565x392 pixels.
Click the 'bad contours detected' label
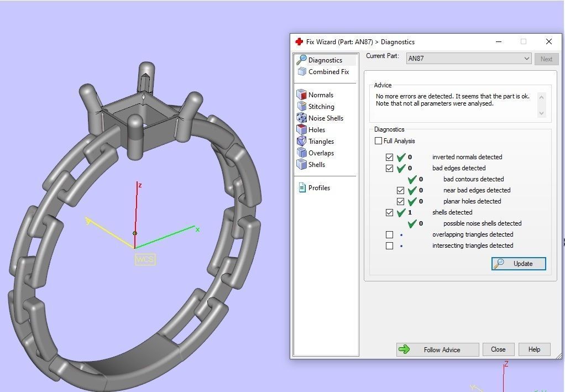473,179
